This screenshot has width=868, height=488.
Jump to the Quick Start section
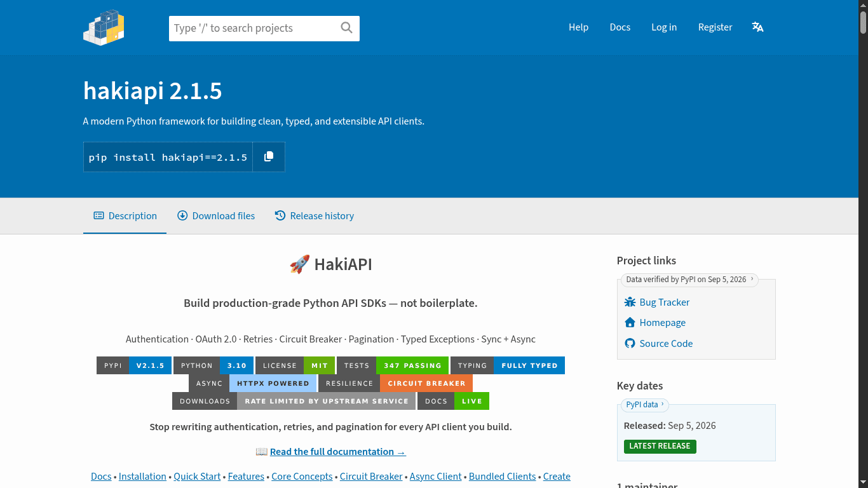(197, 477)
